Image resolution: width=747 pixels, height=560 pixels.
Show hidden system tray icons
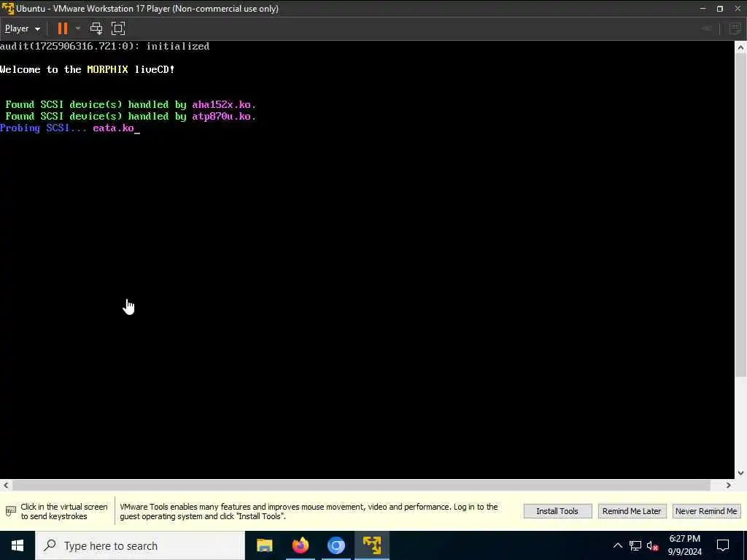click(617, 545)
